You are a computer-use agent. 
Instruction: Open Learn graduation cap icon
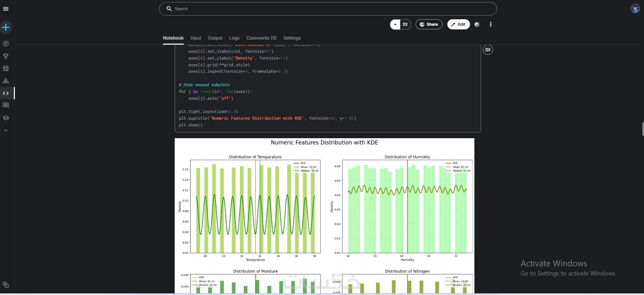point(6,118)
